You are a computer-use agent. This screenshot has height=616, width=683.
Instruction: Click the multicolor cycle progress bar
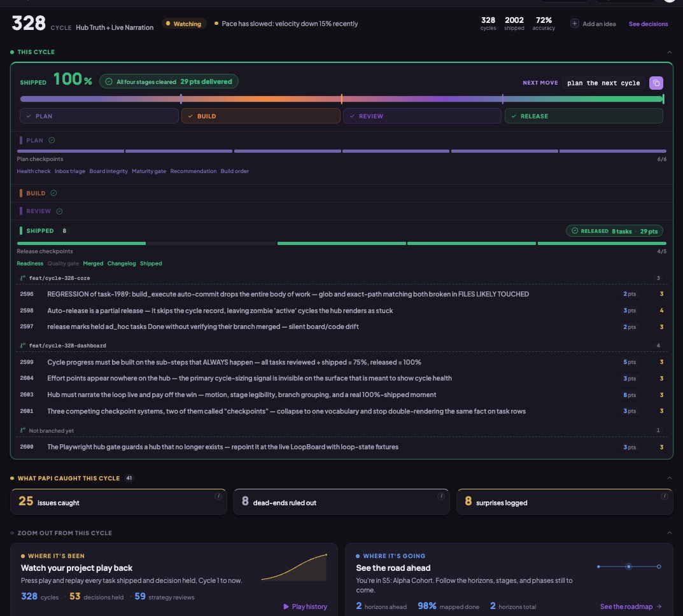[x=342, y=99]
